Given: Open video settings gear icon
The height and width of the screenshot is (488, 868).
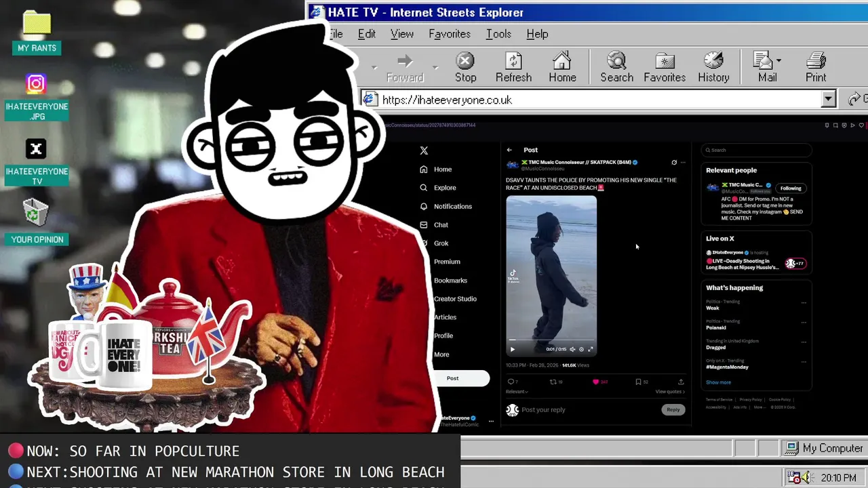Looking at the screenshot, I should click(581, 349).
